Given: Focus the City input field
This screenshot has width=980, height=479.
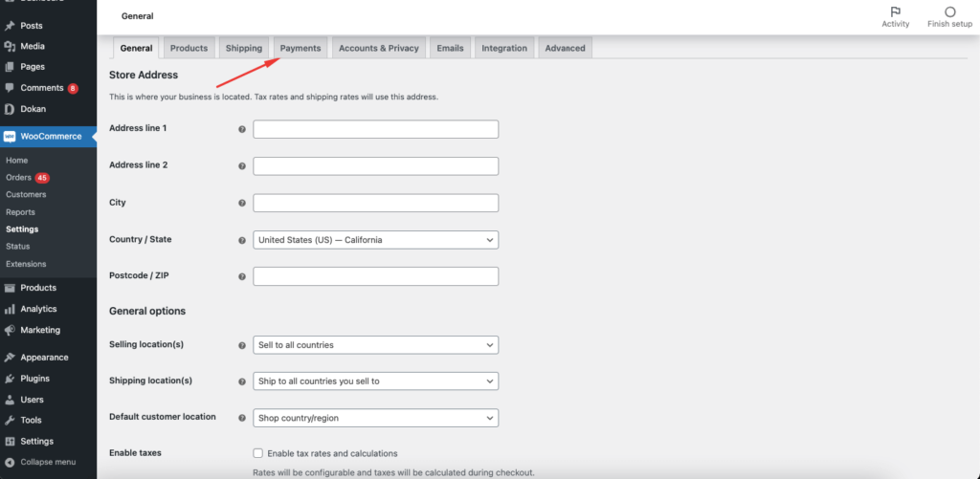Looking at the screenshot, I should click(375, 203).
